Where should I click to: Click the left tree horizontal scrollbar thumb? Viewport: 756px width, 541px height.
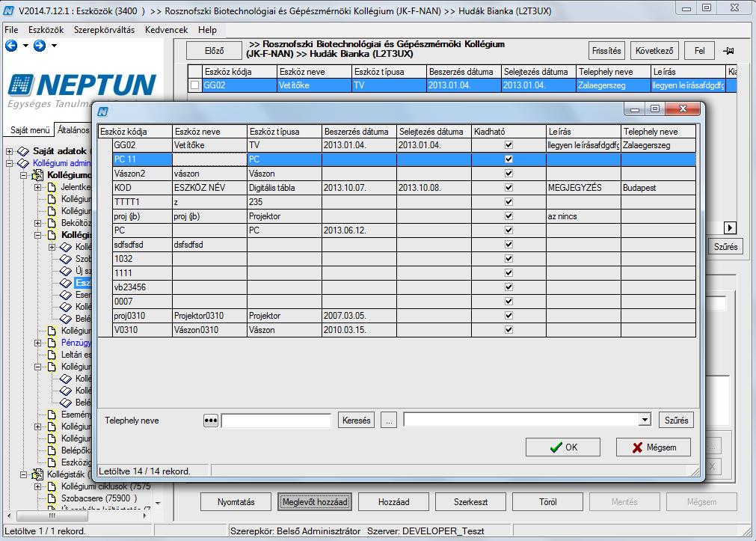point(52,516)
